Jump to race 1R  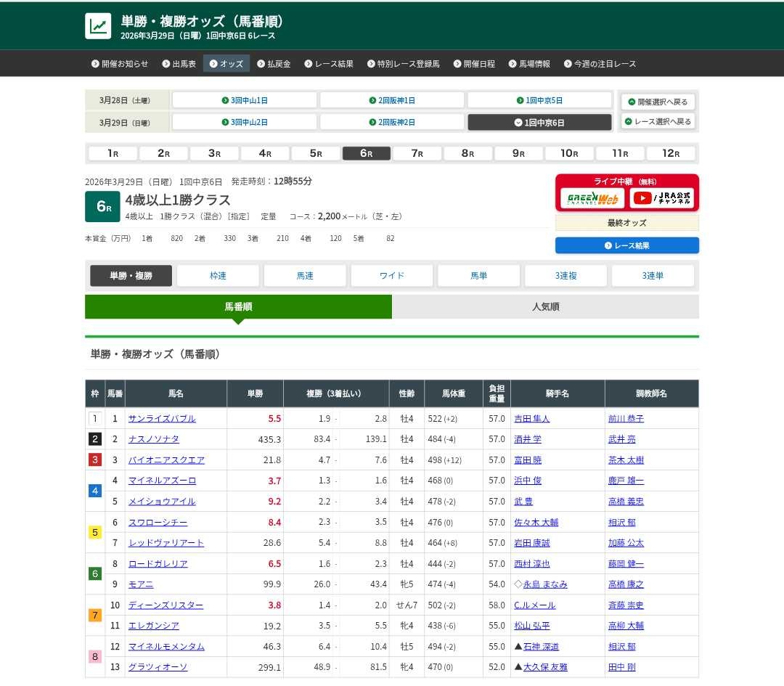point(113,153)
